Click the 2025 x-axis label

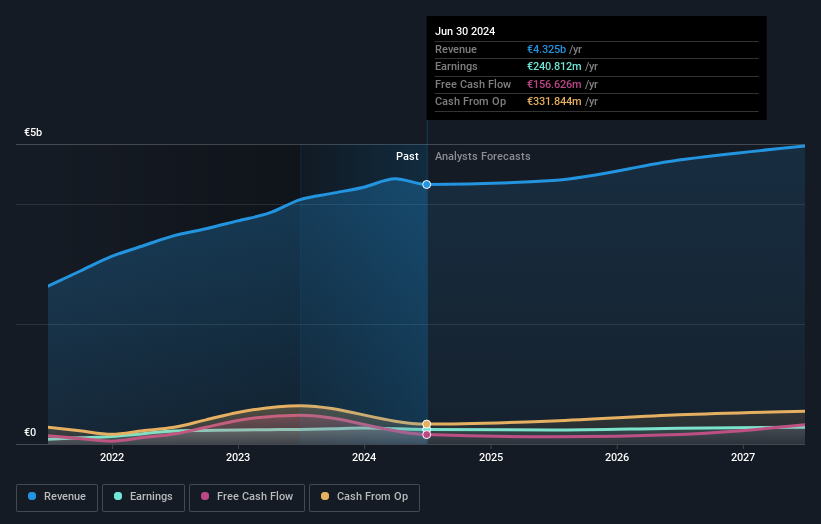pos(491,458)
